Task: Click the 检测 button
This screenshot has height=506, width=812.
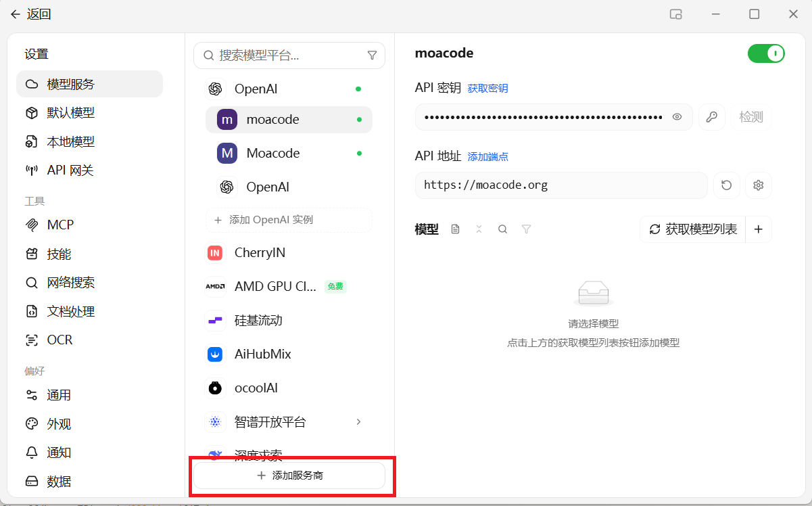Action: [x=751, y=117]
